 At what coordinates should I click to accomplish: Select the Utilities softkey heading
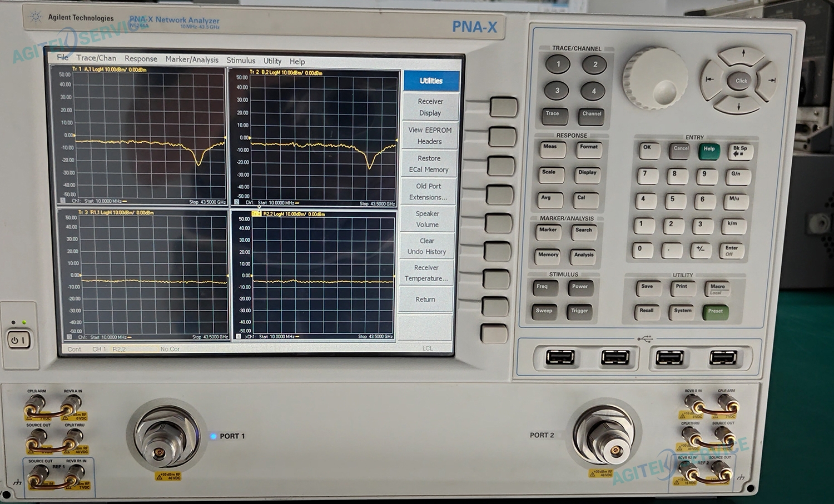(x=431, y=81)
